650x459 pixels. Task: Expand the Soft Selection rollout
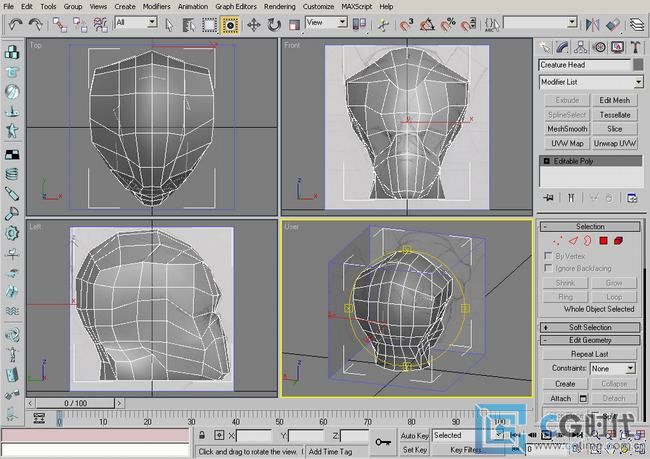tap(590, 327)
